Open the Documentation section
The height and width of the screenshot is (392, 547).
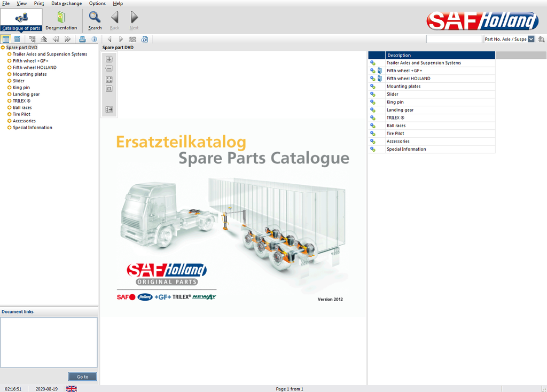[x=61, y=20]
